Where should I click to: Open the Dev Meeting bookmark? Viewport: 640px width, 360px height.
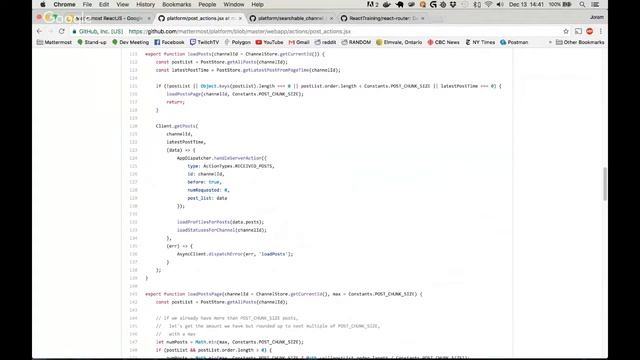coord(131,42)
